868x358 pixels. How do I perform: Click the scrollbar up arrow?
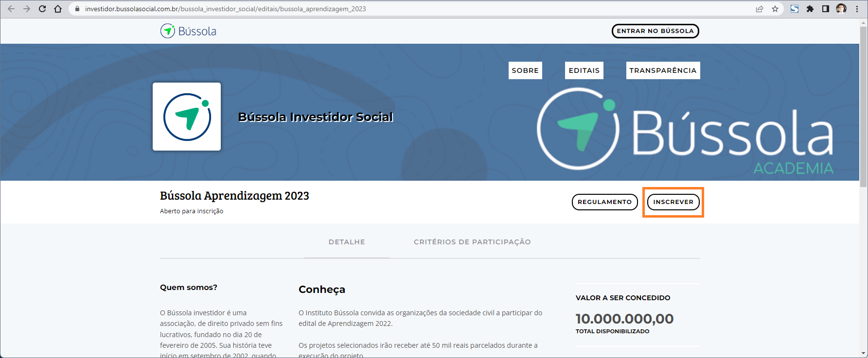864,22
